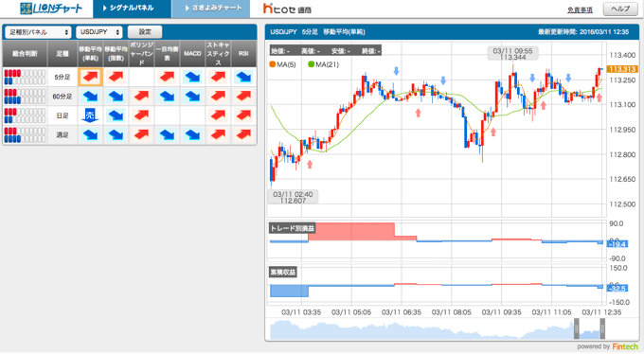Click the 週足 overall judgment indicator bars
The width and height of the screenshot is (644, 354).
(x=25, y=134)
